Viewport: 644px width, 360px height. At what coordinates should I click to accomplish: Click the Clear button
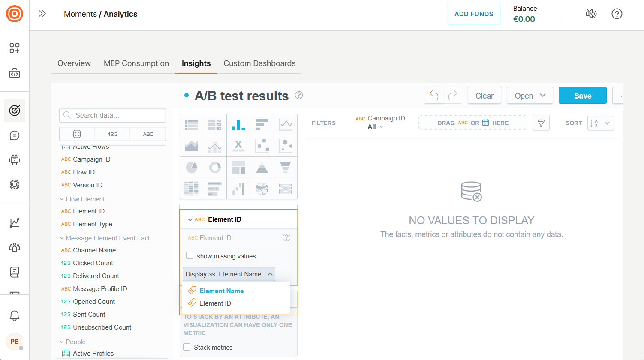click(485, 96)
